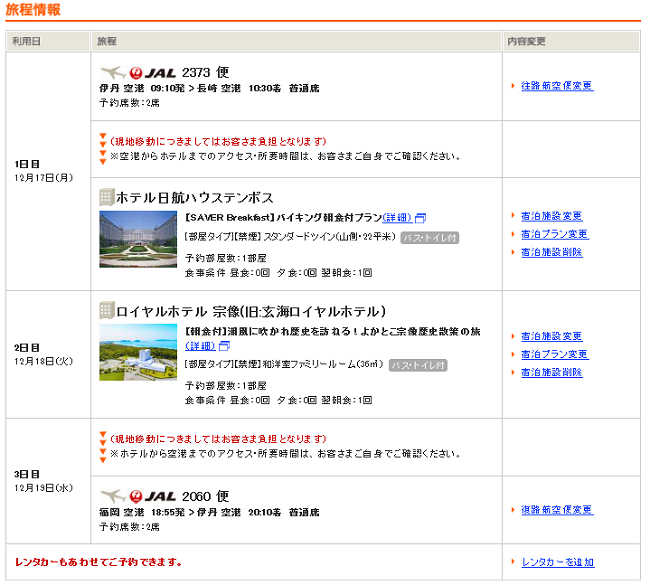Click 宿泊施設削除 for ホテル日航ハウステンボス
The width and height of the screenshot is (650, 585).
(551, 252)
